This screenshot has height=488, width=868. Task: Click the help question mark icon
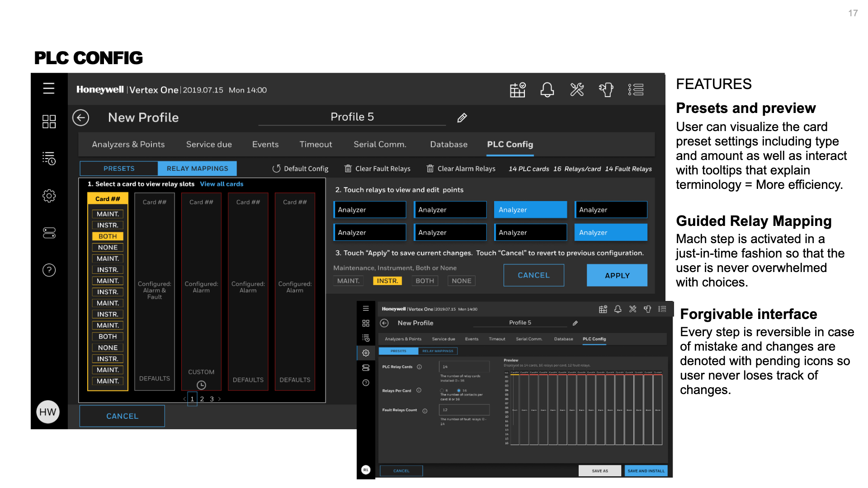tap(49, 270)
